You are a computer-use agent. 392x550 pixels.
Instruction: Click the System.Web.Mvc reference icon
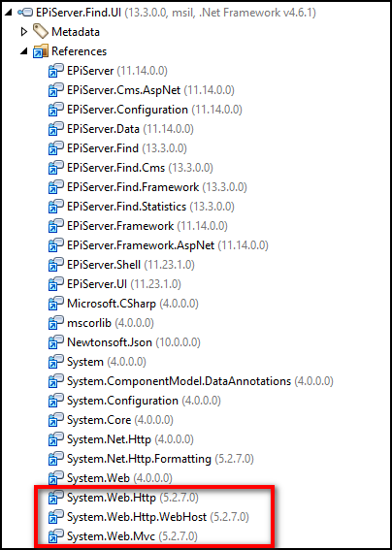[56, 535]
